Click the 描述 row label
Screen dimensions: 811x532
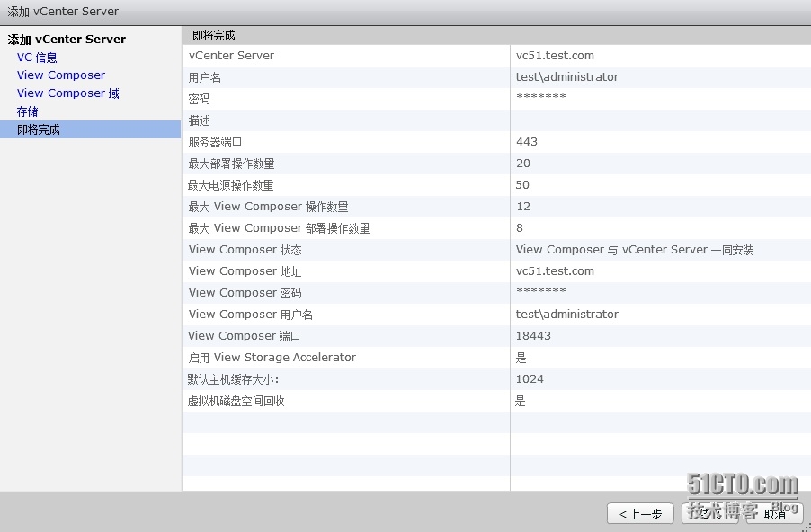pyautogui.click(x=199, y=120)
